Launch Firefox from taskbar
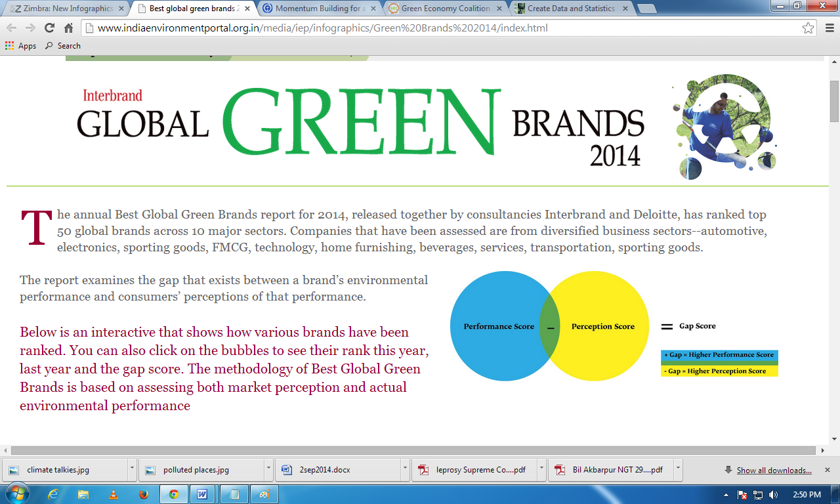Image resolution: width=840 pixels, height=504 pixels. click(x=144, y=494)
